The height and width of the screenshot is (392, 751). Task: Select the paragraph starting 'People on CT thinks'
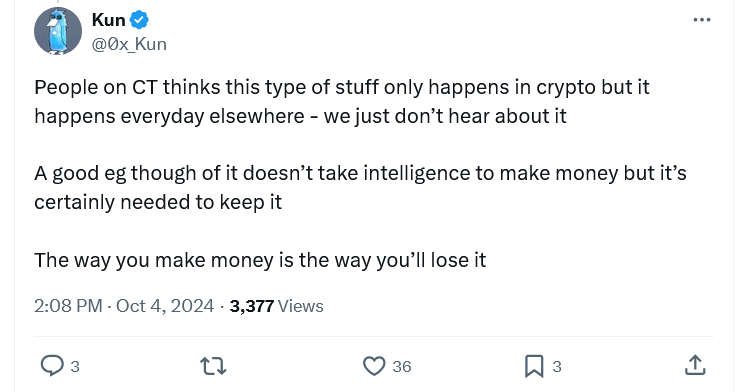tap(342, 102)
